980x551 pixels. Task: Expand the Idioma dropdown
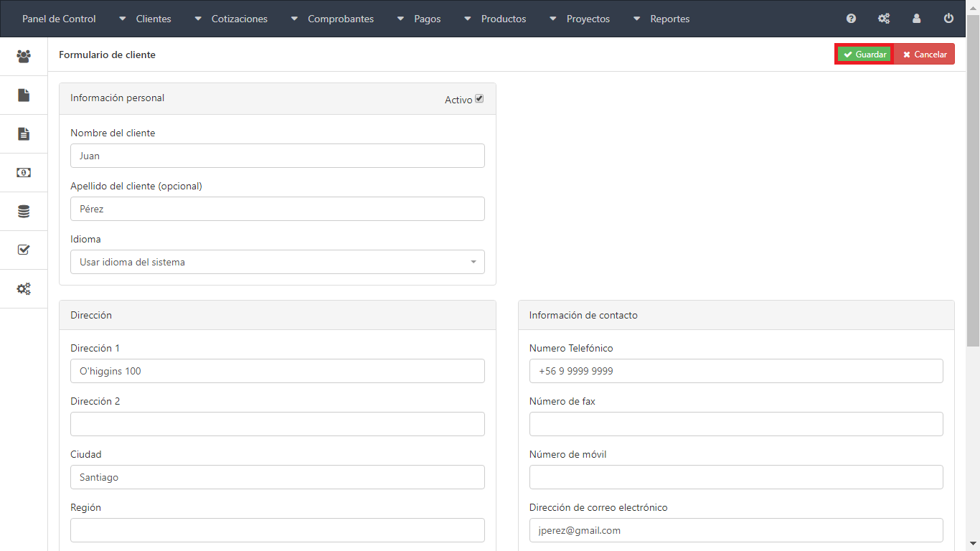277,262
